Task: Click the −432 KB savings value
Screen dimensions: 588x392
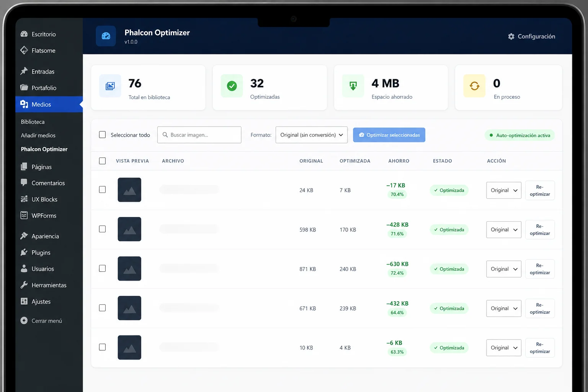Action: click(x=397, y=303)
